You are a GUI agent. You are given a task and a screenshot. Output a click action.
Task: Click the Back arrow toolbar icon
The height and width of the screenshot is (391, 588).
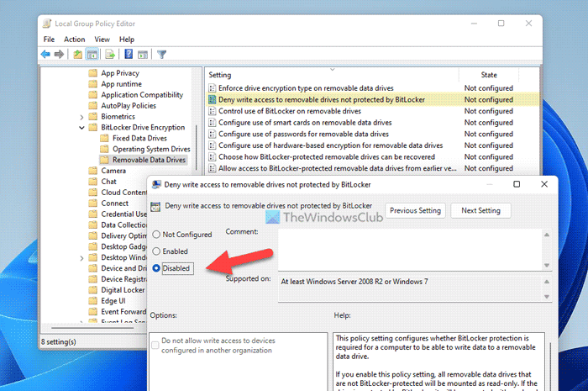pos(45,55)
